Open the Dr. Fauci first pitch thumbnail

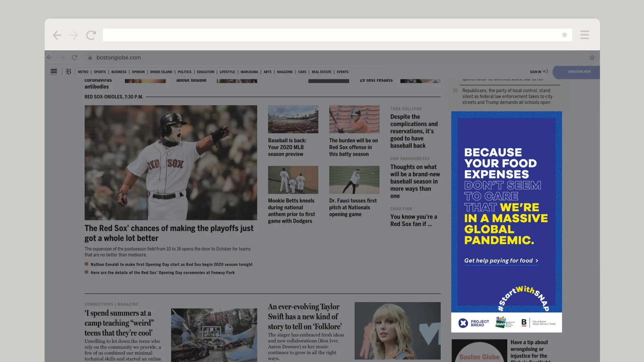coord(354,180)
